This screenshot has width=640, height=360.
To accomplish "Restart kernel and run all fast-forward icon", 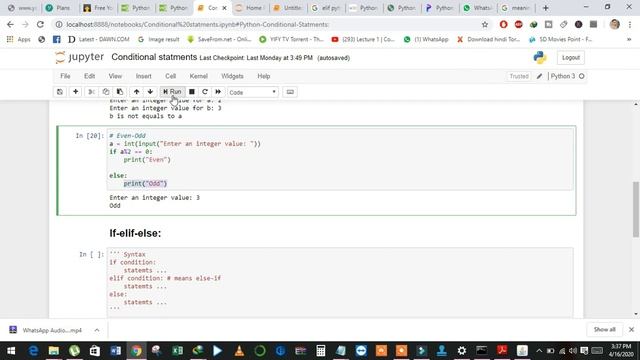I will click(x=218, y=92).
